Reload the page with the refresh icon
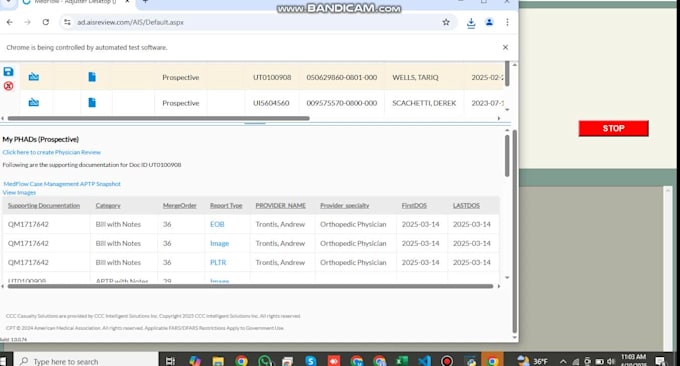The height and width of the screenshot is (366, 680). point(46,22)
